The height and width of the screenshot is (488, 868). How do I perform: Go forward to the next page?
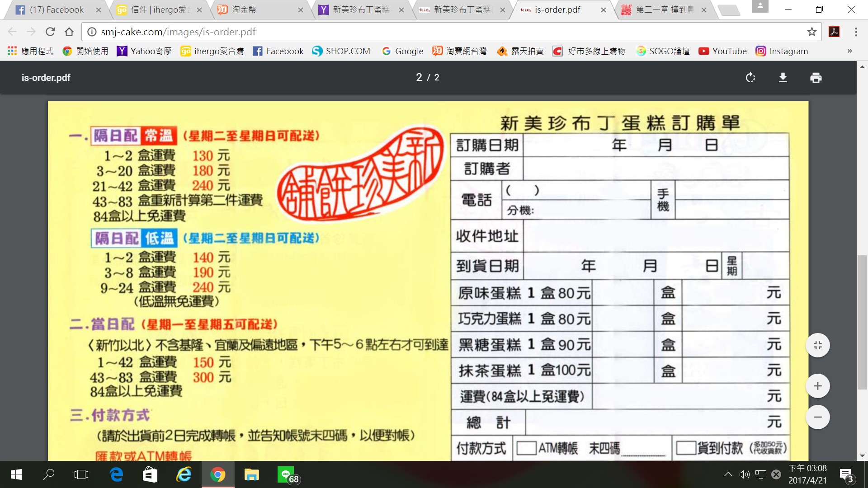(31, 32)
